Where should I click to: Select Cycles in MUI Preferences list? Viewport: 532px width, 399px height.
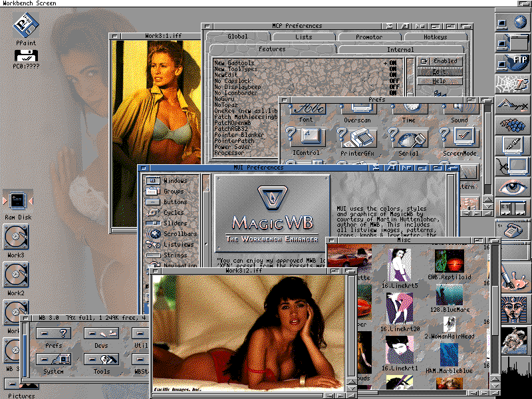(172, 212)
